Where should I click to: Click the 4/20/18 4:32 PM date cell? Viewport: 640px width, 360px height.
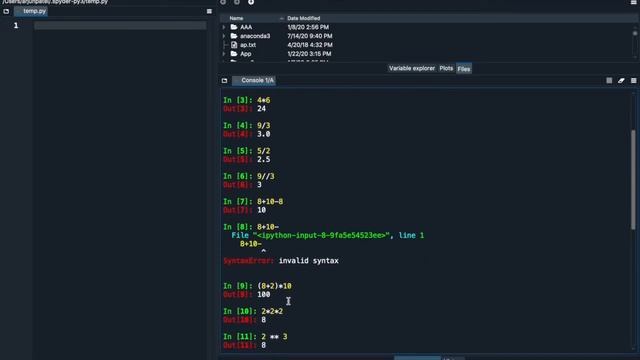(x=310, y=45)
